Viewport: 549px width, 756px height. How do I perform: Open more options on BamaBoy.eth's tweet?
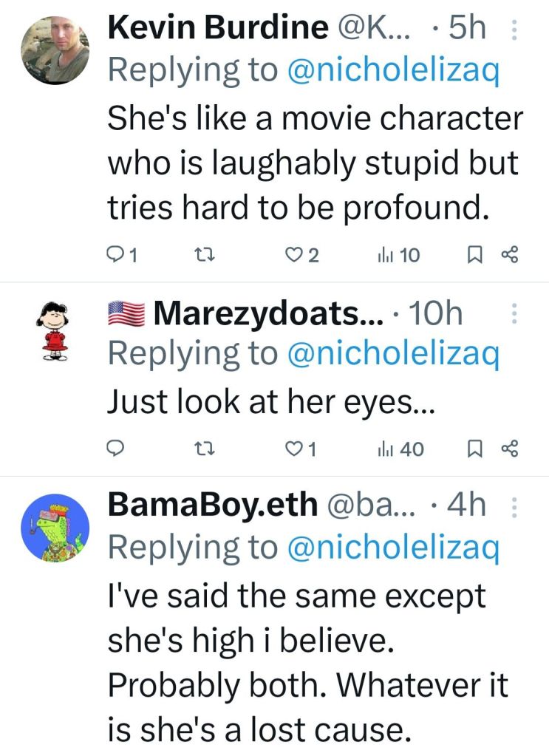pos(515,506)
